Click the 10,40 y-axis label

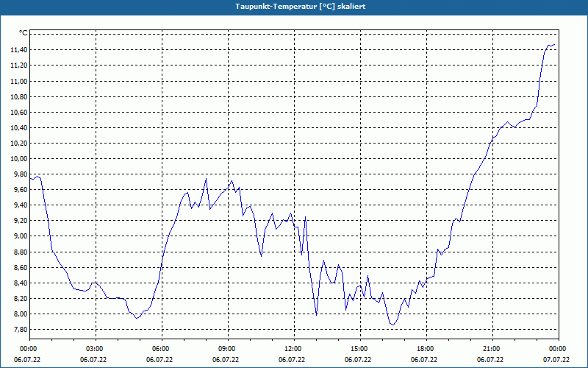(20, 127)
